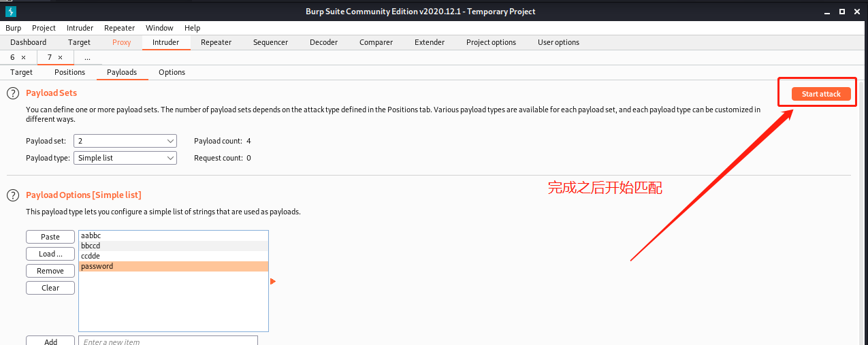This screenshot has width=868, height=345.
Task: Close Intruder attack tab 7
Action: point(60,58)
